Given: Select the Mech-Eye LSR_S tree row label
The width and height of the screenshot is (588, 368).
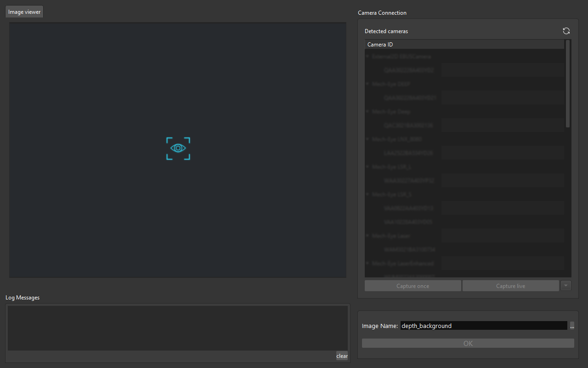Looking at the screenshot, I should pyautogui.click(x=391, y=194).
